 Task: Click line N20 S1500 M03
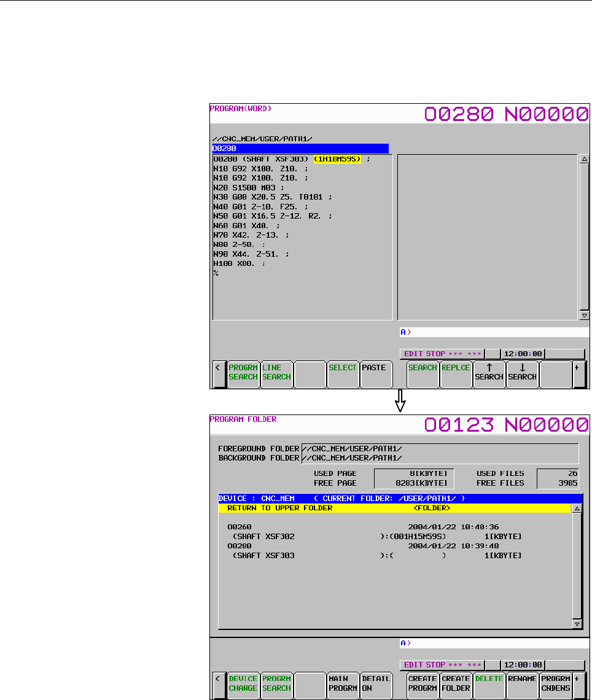pos(249,187)
